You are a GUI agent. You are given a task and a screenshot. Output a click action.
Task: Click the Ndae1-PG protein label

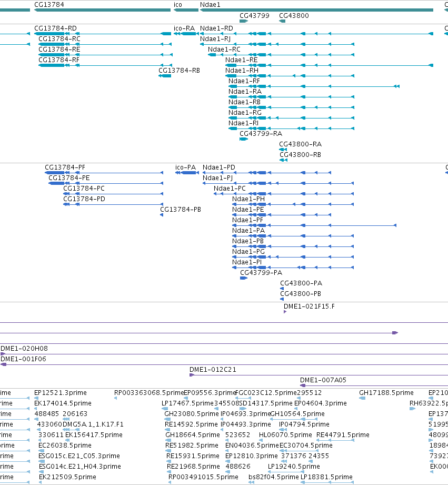(x=248, y=252)
